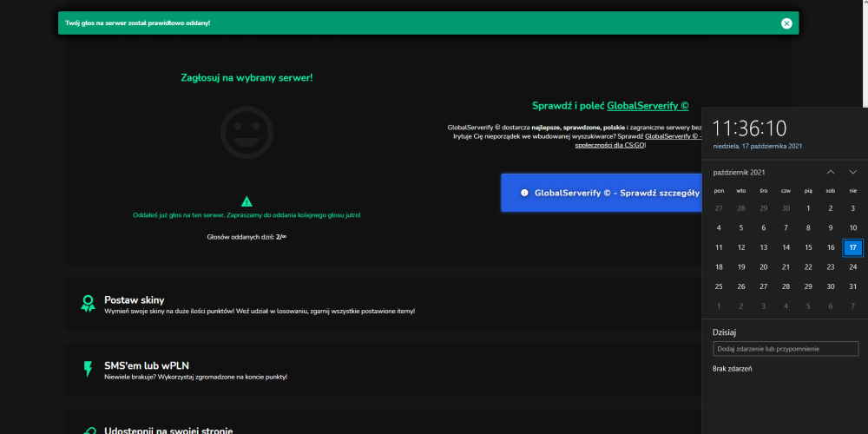This screenshot has height=434, width=868.
Task: Select day 31 in calendar
Action: [x=852, y=286]
